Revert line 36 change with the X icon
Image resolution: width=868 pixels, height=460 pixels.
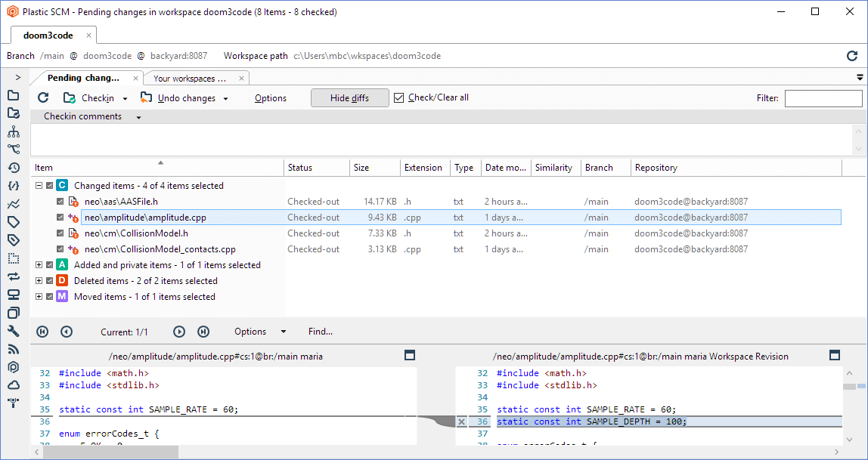pyautogui.click(x=462, y=421)
